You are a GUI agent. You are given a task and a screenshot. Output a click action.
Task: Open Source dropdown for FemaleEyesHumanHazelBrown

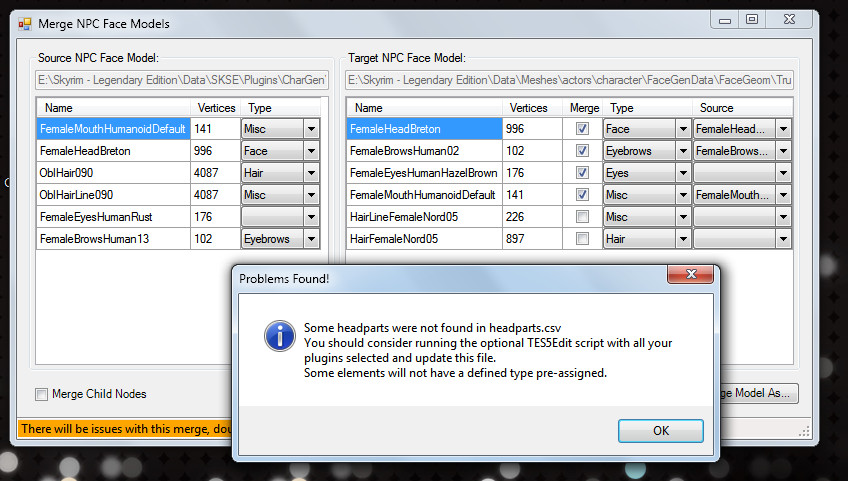tap(783, 173)
